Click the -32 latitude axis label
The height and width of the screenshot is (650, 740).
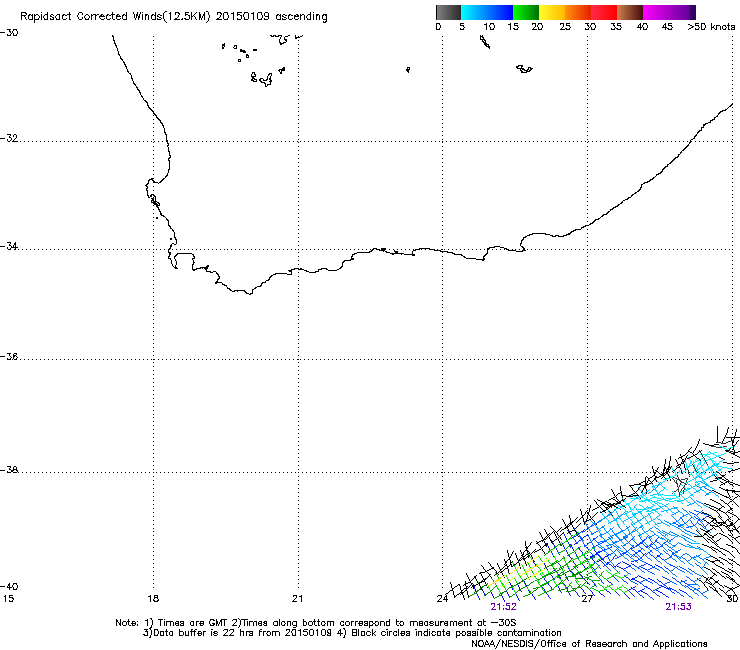click(x=9, y=138)
